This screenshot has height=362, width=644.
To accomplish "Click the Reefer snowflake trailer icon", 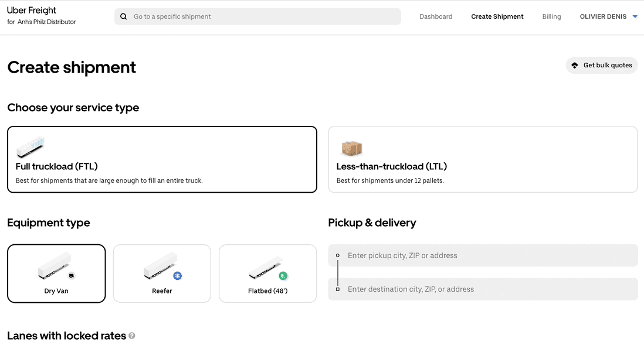I will tap(162, 266).
